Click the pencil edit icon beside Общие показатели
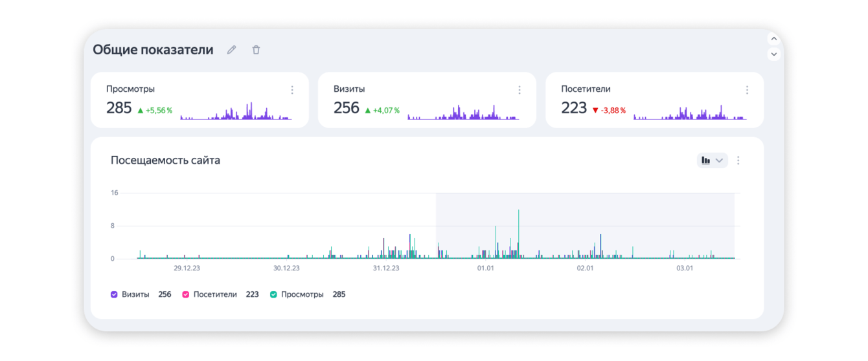The height and width of the screenshot is (361, 868). 231,50
